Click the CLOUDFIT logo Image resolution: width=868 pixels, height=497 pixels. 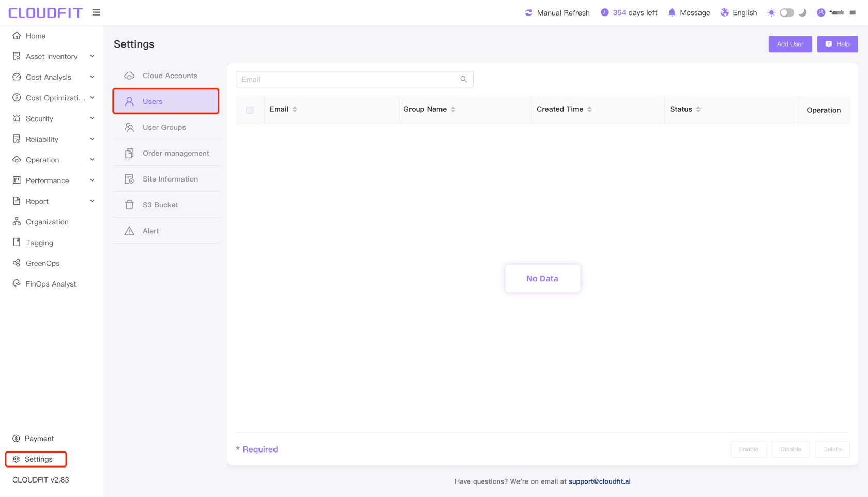[x=45, y=12]
